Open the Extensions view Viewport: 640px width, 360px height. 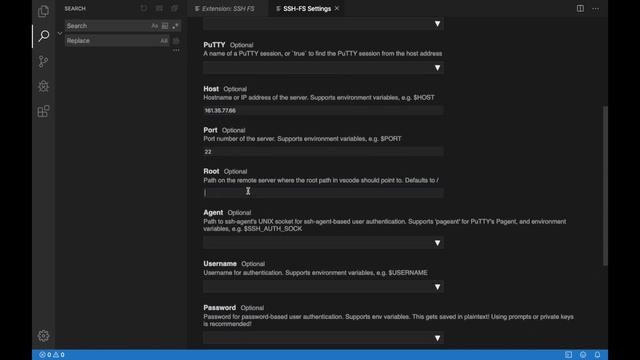coord(43,111)
